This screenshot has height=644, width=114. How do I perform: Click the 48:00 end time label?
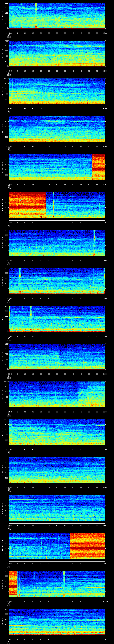tap(105, 147)
